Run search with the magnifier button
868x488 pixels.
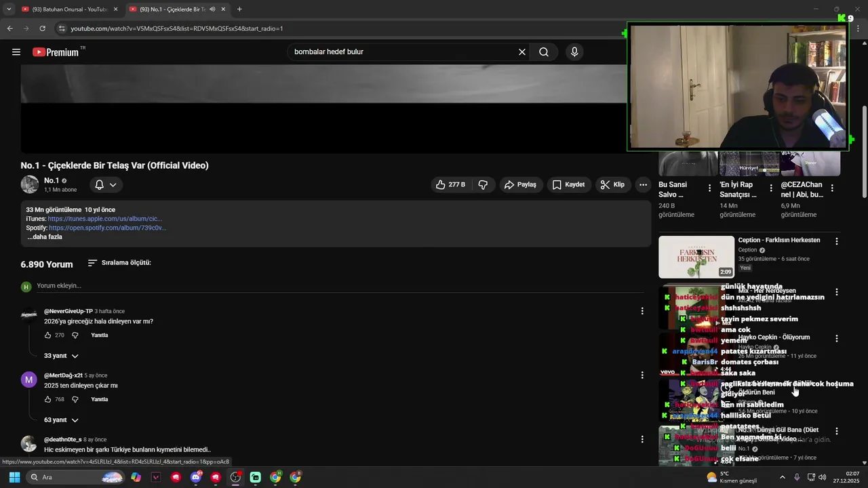click(544, 52)
